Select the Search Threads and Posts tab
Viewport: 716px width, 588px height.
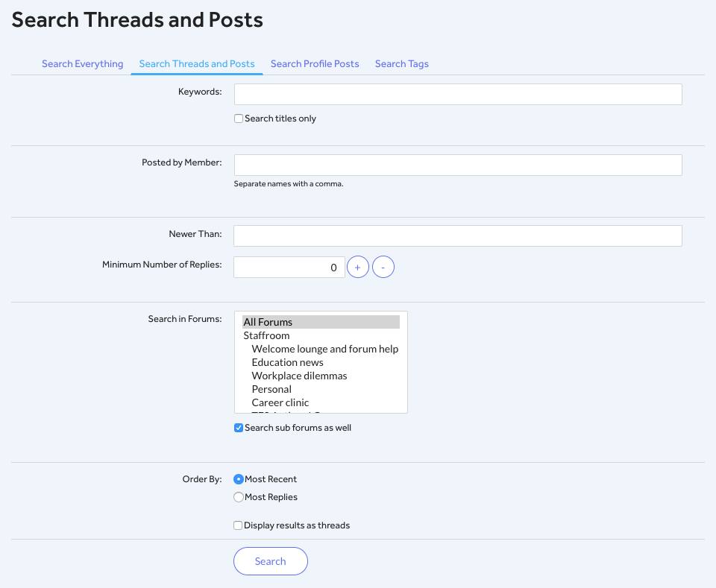click(x=197, y=64)
